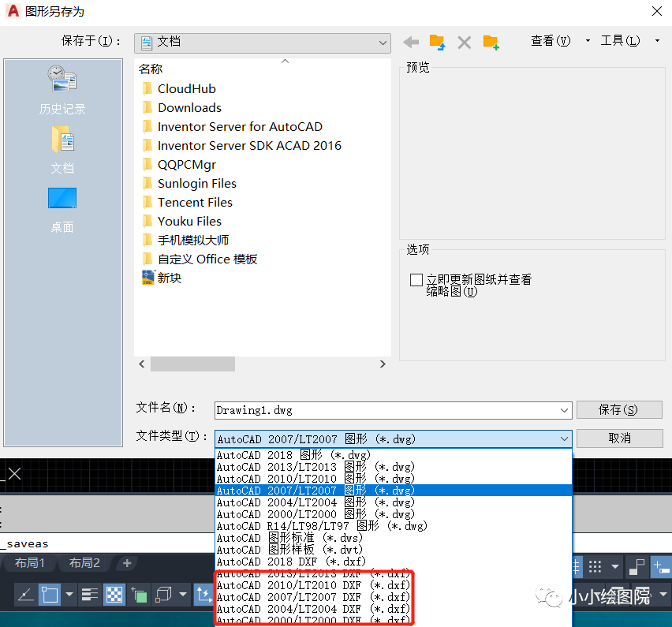This screenshot has height=627, width=672.
Task: Toggle snap mode dotted-grid icon
Action: click(595, 566)
